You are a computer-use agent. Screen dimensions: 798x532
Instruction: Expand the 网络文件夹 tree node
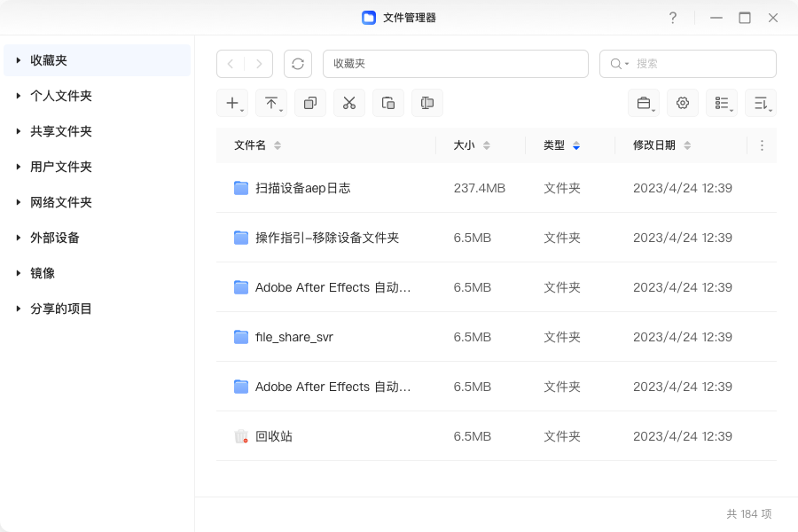click(x=19, y=202)
